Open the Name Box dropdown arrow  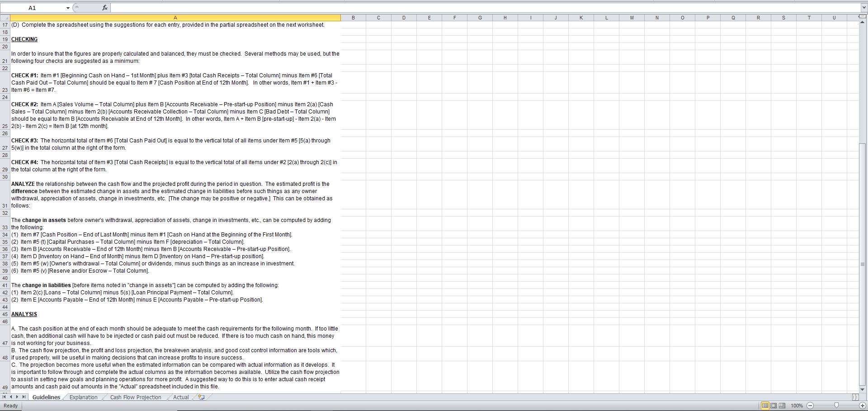tap(68, 7)
